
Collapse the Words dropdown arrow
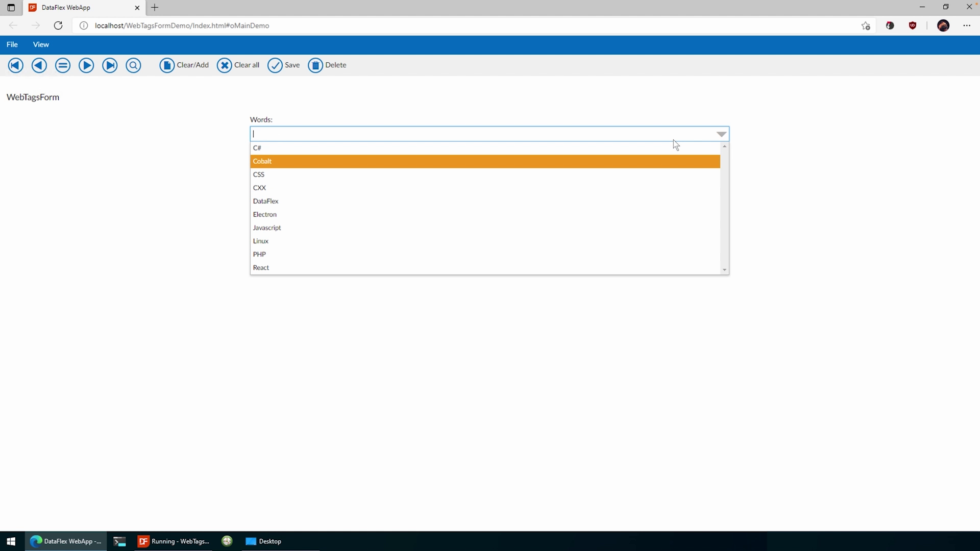(721, 134)
